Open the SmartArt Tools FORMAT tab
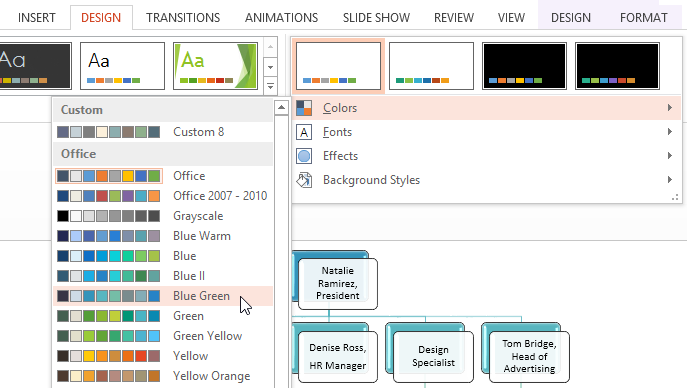687x388 pixels. (644, 18)
